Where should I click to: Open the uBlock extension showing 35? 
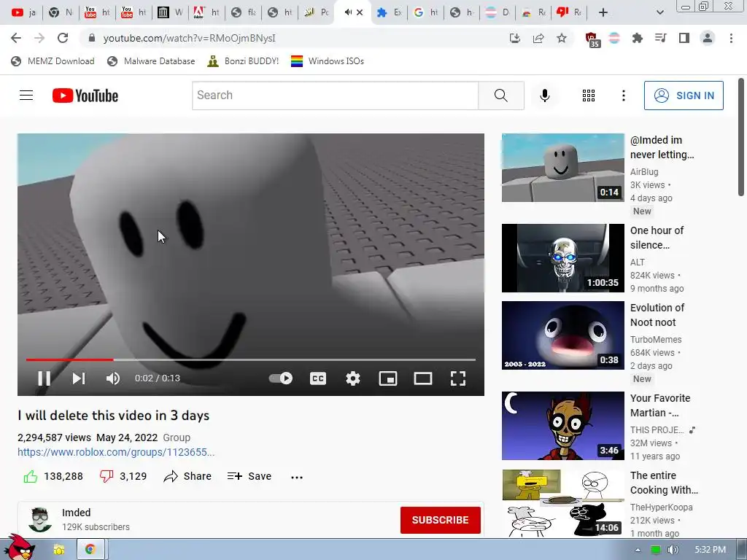[x=592, y=39]
